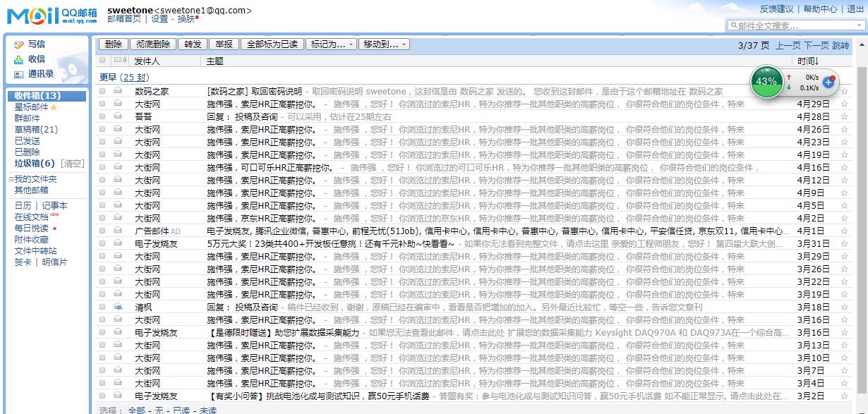Sort by the 时间 column header
The image size is (868, 414).
807,61
